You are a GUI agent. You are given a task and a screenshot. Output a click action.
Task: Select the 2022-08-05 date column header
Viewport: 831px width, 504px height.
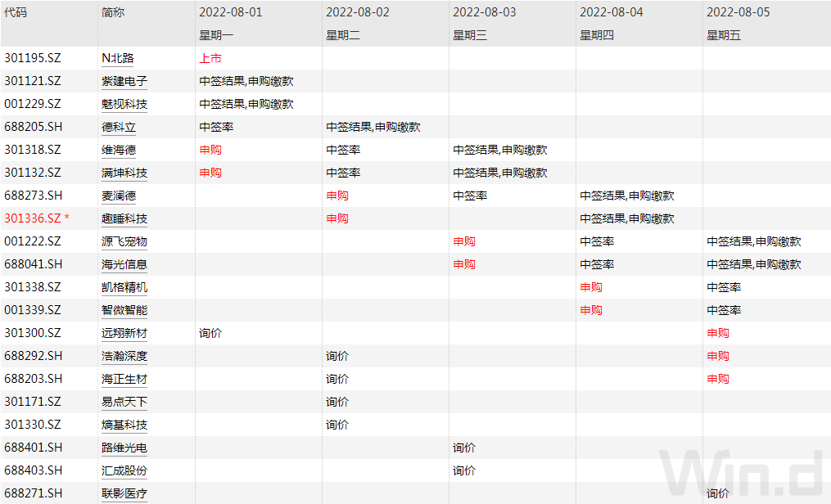coord(738,13)
